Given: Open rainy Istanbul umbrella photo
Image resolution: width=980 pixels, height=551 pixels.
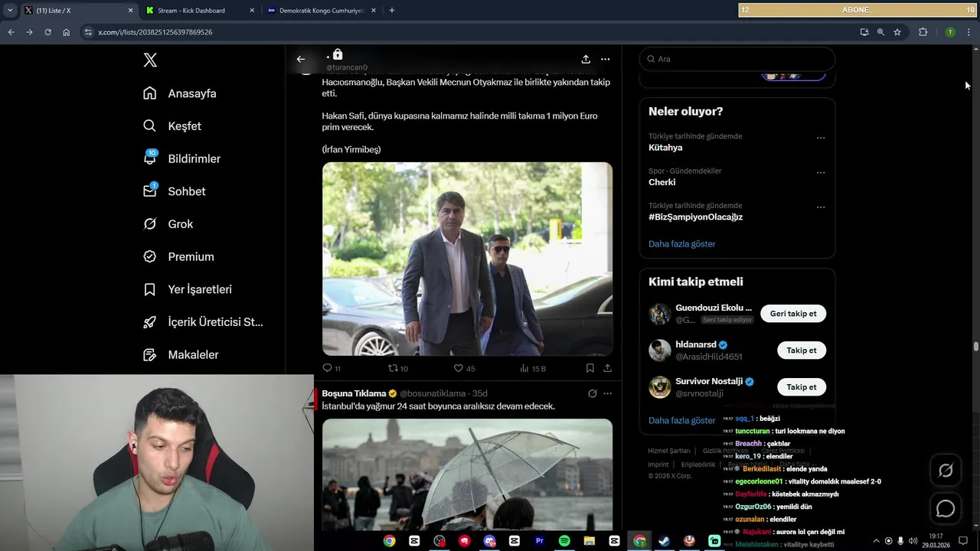Looking at the screenshot, I should pyautogui.click(x=467, y=474).
